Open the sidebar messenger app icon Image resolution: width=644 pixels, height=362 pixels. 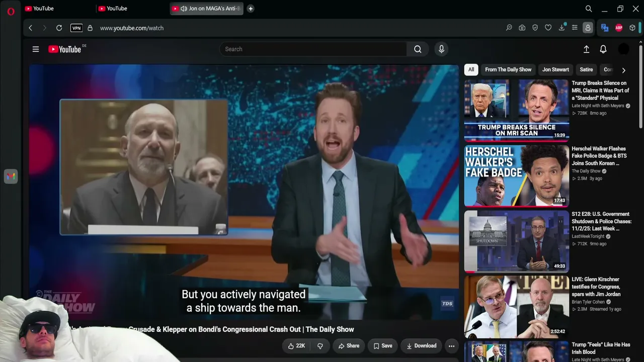point(11,176)
